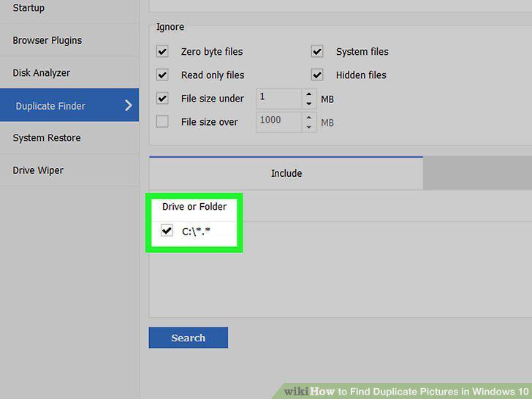Enable File size over option
The height and width of the screenshot is (399, 532).
(x=162, y=121)
